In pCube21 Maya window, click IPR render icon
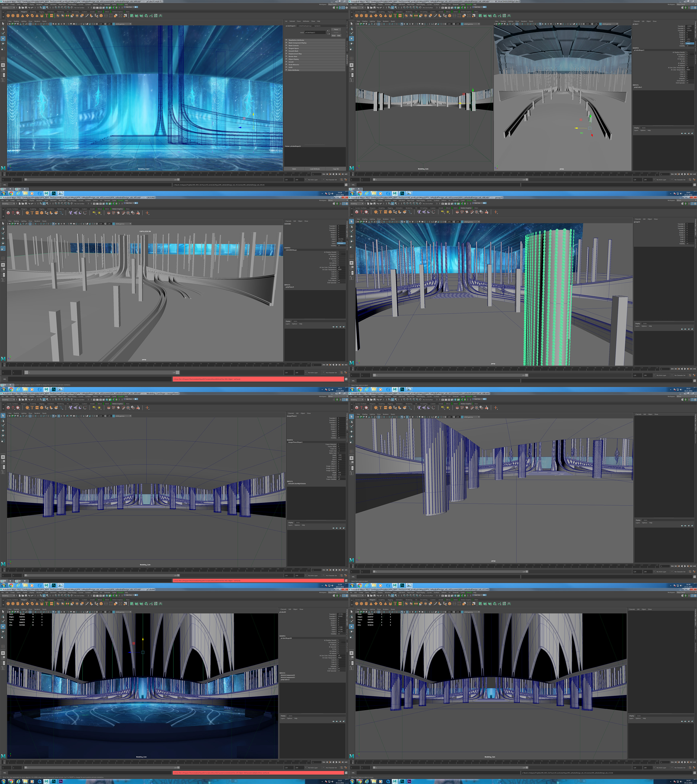Viewport: 697px width, 784px height. point(101,8)
